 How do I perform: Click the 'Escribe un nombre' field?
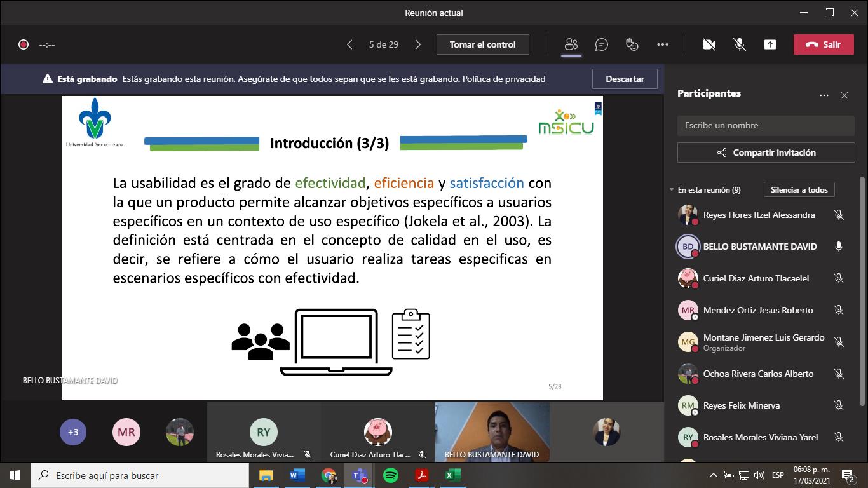766,125
